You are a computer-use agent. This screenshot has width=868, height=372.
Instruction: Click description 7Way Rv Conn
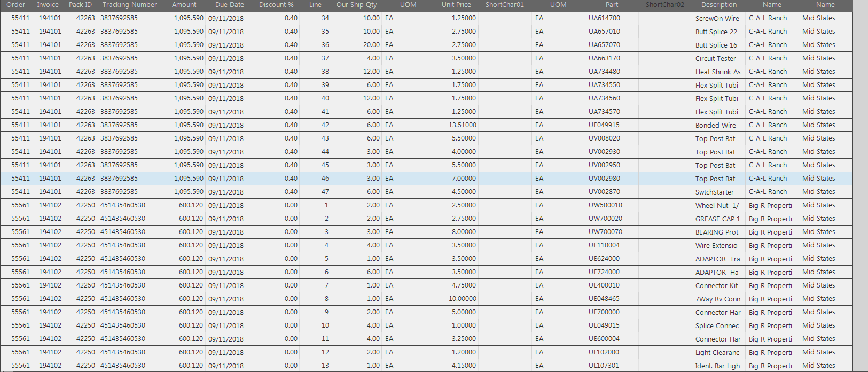coord(718,299)
